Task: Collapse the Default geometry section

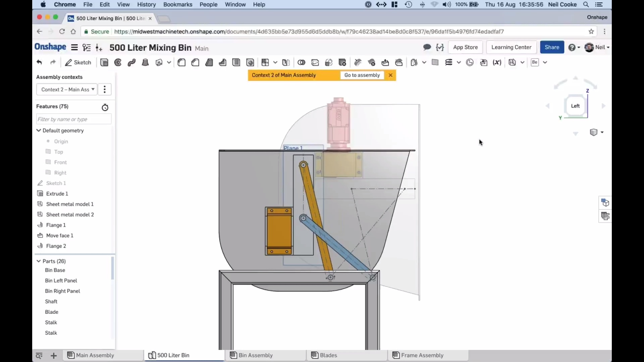Action: tap(39, 130)
